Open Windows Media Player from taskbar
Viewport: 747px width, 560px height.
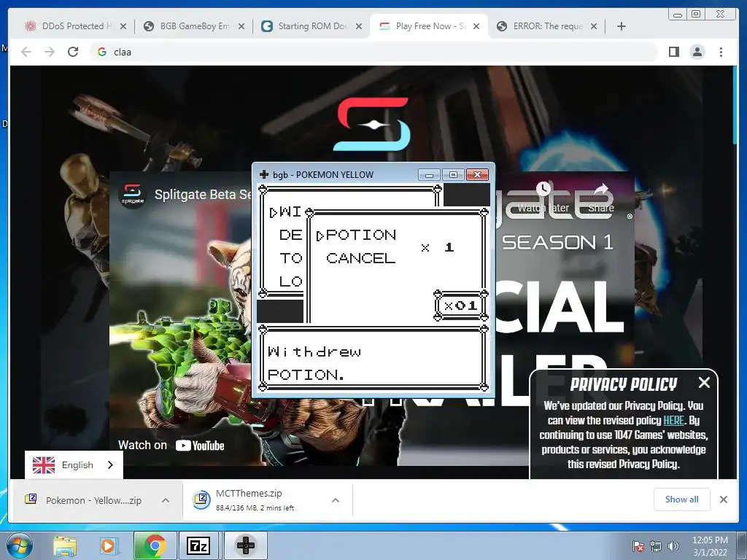[109, 545]
